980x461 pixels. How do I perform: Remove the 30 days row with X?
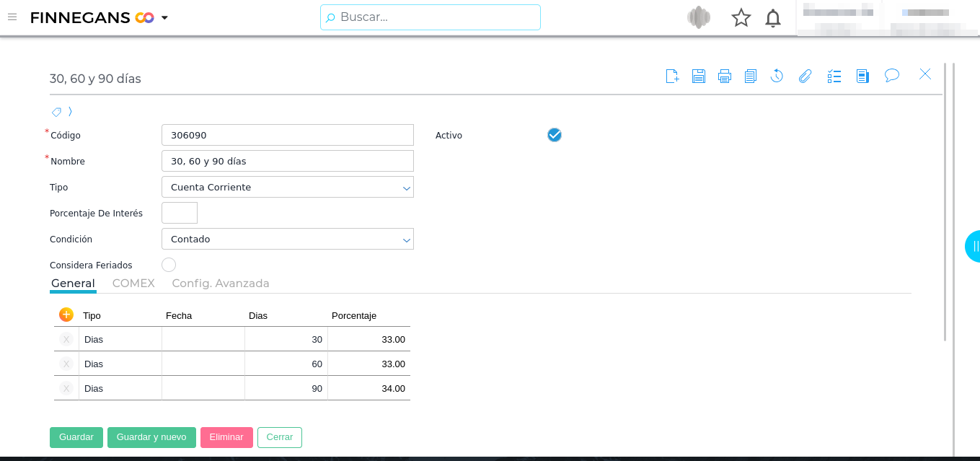(x=66, y=339)
